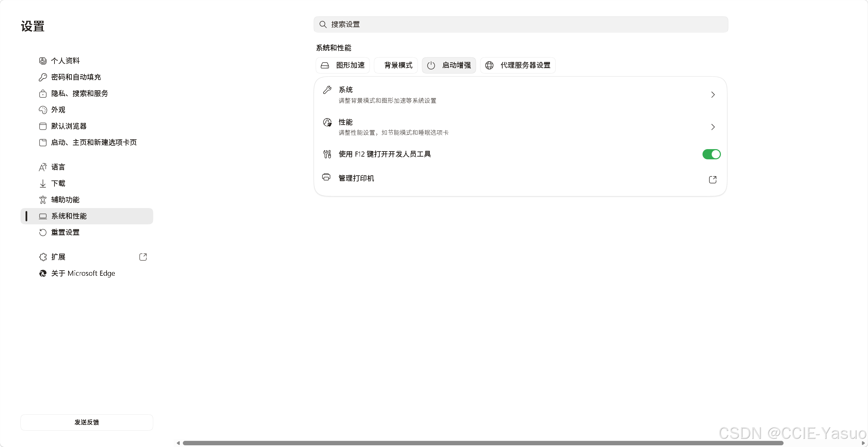Image resolution: width=868 pixels, height=447 pixels.
Task: Toggle the F12 developer tools switch
Action: (x=711, y=154)
